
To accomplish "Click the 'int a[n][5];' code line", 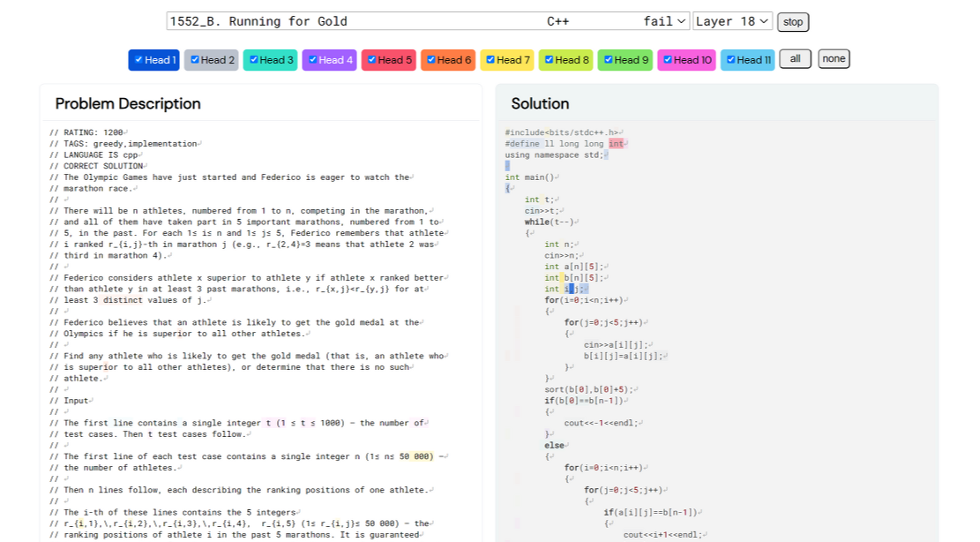I will click(x=573, y=267).
